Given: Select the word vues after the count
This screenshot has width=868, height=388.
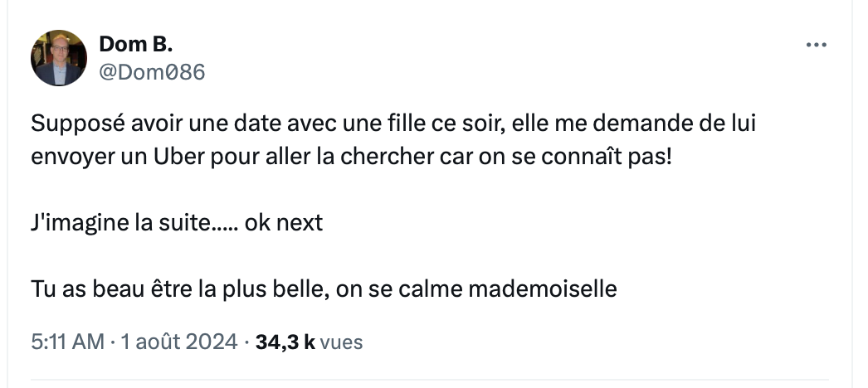Looking at the screenshot, I should coord(341,342).
